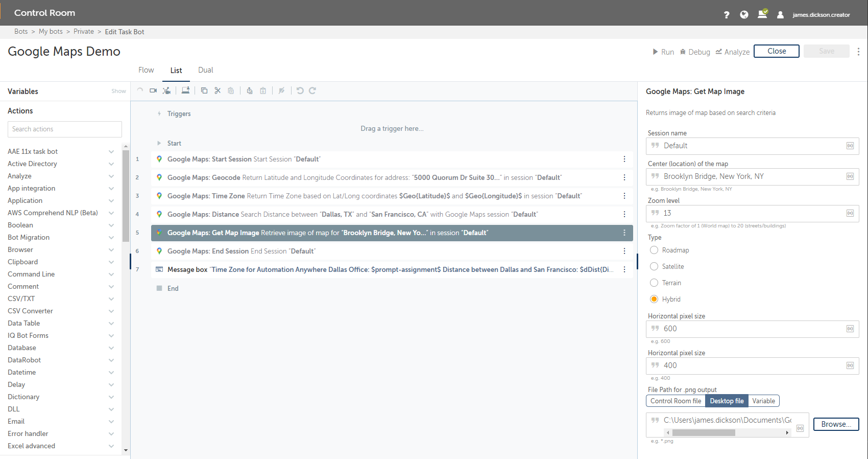Screen dimensions: 868x459
Task: Expand the Active Directory actions group
Action: point(111,164)
